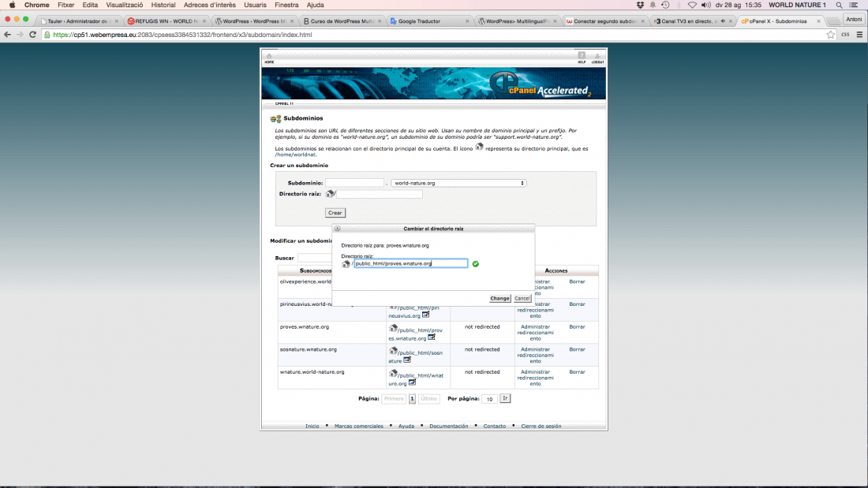The image size is (868, 488).
Task: Click Borrar for sosnature.wnature.org
Action: tap(577, 350)
